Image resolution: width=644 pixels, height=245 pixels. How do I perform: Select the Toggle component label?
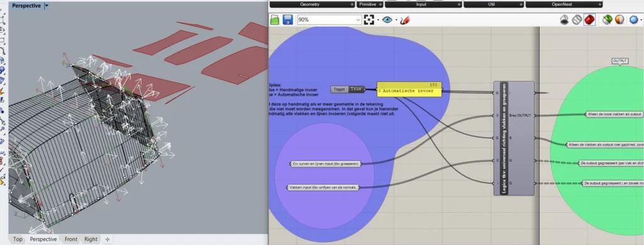click(340, 89)
